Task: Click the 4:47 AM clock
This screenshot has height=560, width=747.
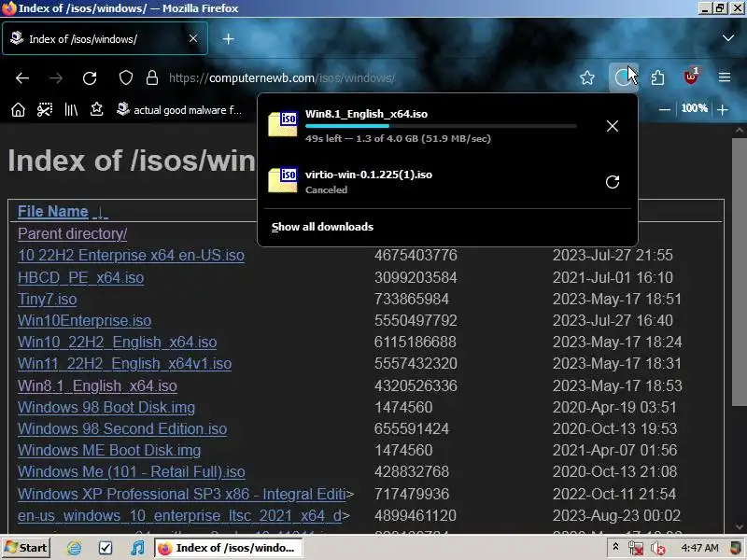Action: tap(699, 548)
